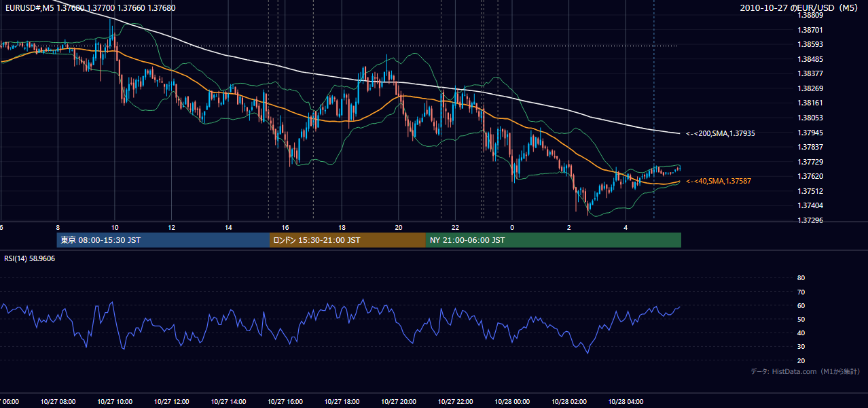Click price level 1.37945 on the axis
This screenshot has width=868, height=408.
[809, 133]
